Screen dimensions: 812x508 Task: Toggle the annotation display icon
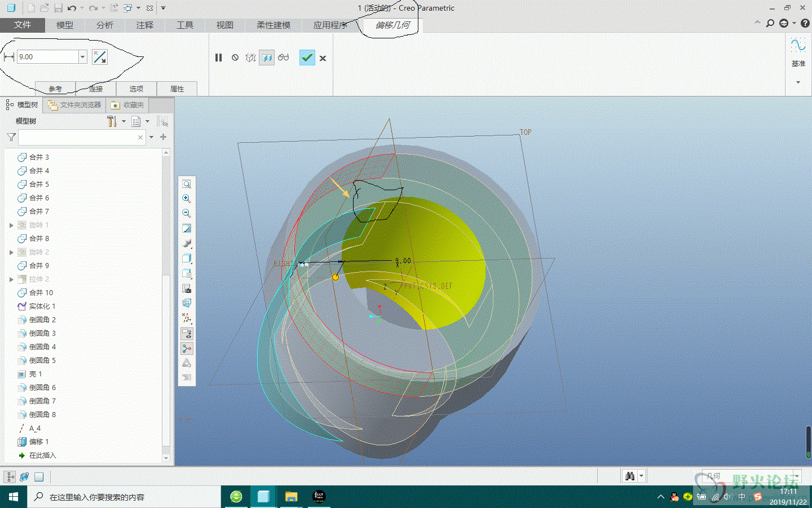[x=187, y=334]
